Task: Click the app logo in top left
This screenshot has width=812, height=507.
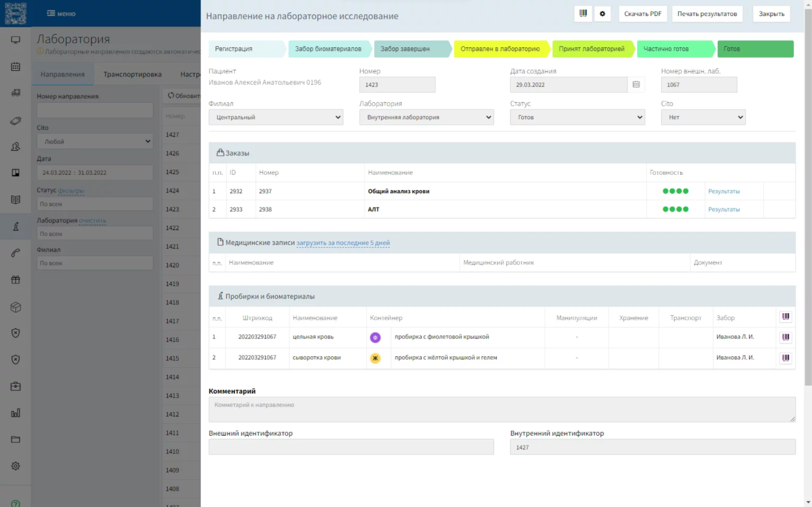Action: pos(15,14)
